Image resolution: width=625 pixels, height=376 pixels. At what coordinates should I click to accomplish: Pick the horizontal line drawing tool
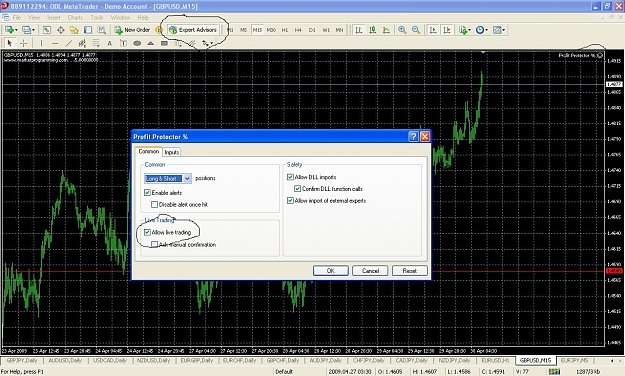tap(55, 43)
